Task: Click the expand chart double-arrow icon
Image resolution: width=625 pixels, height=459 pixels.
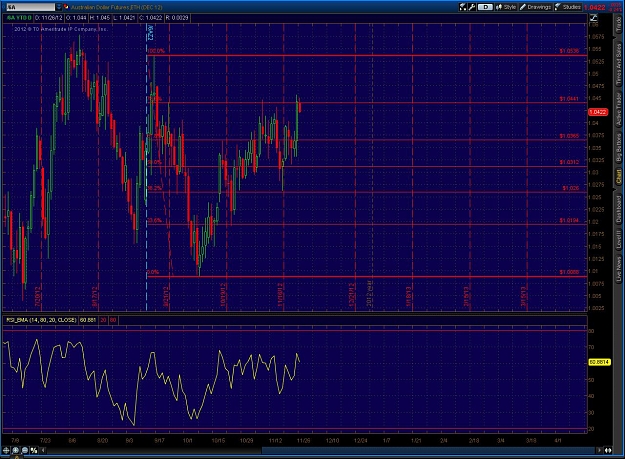Action: (x=608, y=450)
